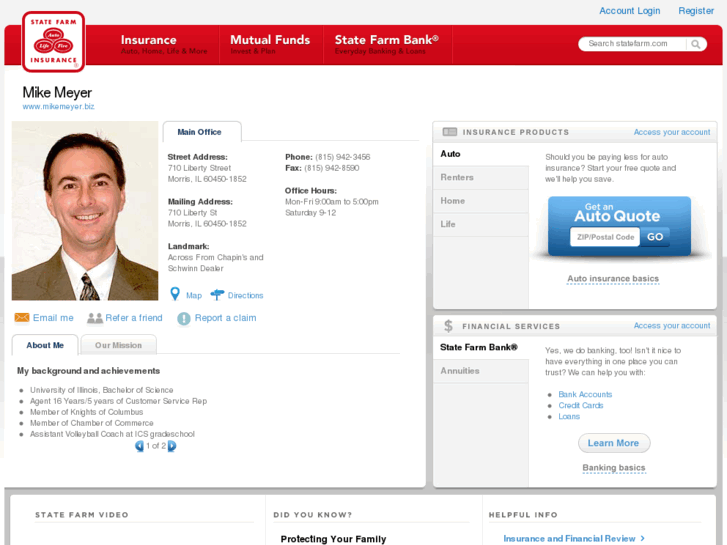Image resolution: width=727 pixels, height=545 pixels.
Task: Click Access your account in Financial Services
Action: pos(672,326)
